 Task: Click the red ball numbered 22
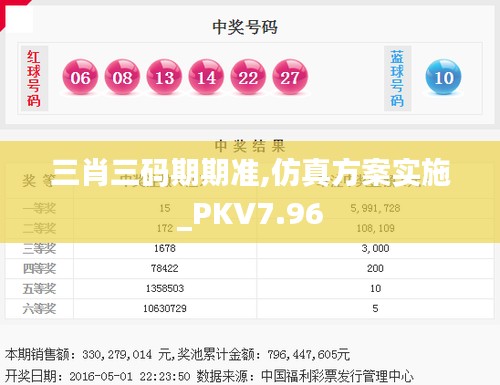pyautogui.click(x=248, y=77)
